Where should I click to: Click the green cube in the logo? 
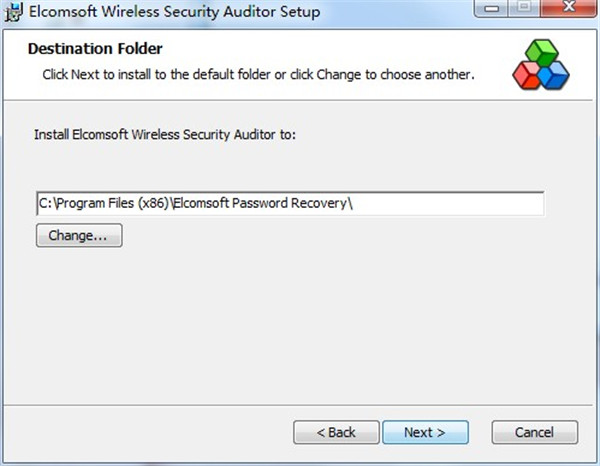point(542,52)
